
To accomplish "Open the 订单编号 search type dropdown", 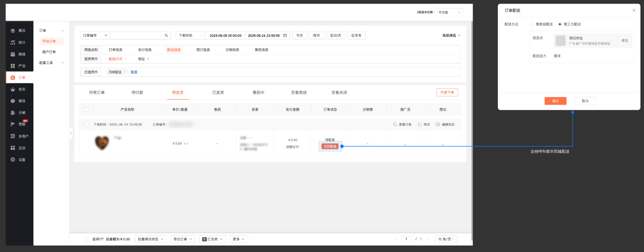I will pyautogui.click(x=95, y=36).
